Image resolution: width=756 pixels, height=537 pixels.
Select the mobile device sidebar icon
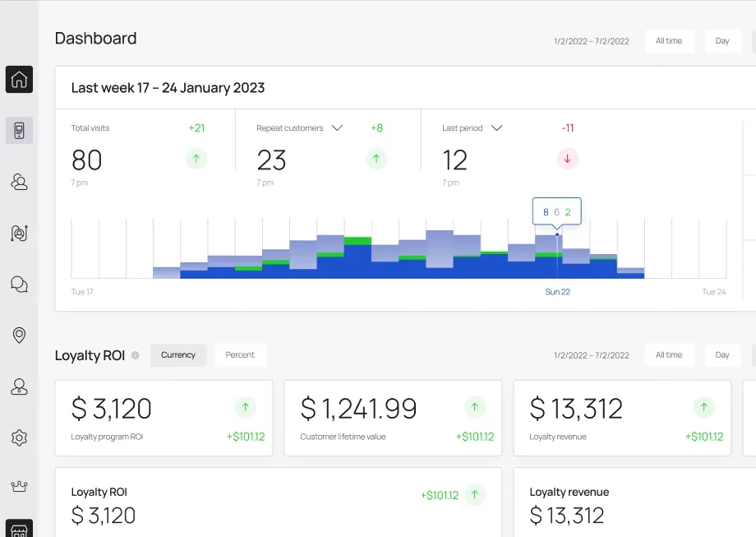tap(19, 130)
